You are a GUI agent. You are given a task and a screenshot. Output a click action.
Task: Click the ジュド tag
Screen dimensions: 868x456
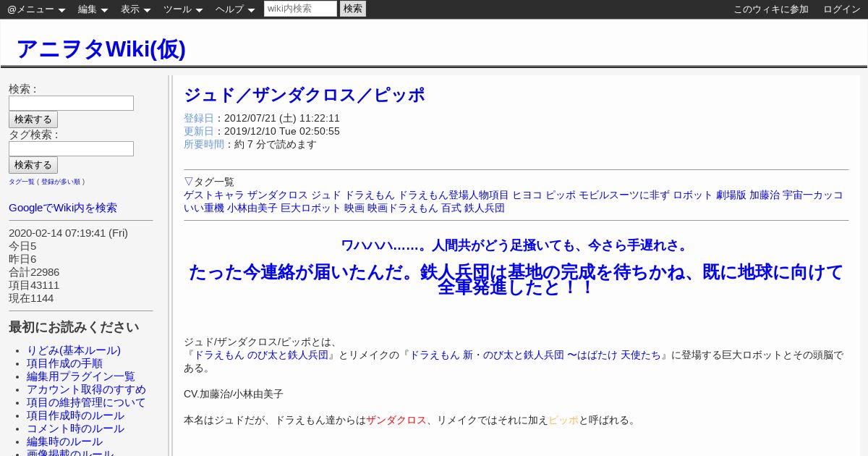pos(326,195)
